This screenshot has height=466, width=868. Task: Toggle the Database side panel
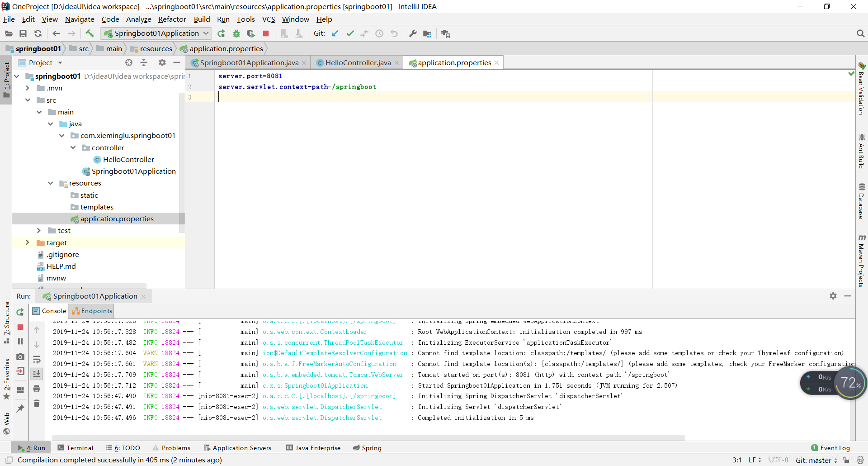tap(861, 201)
